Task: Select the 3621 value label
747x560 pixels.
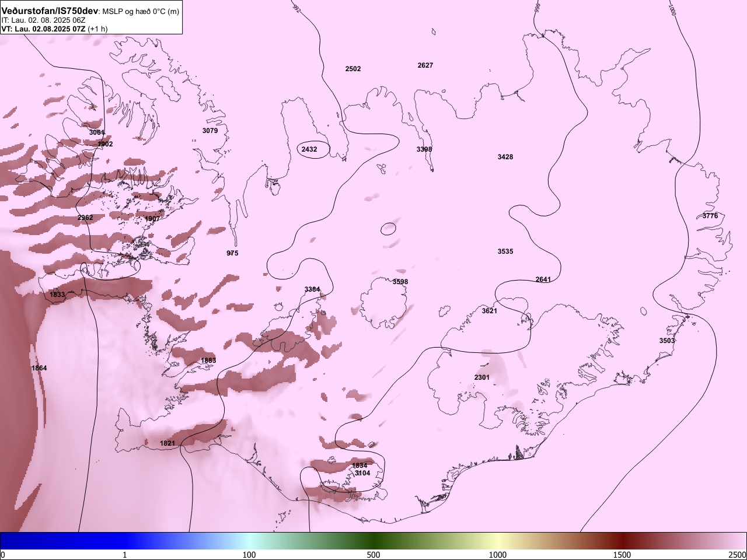Action: (490, 311)
